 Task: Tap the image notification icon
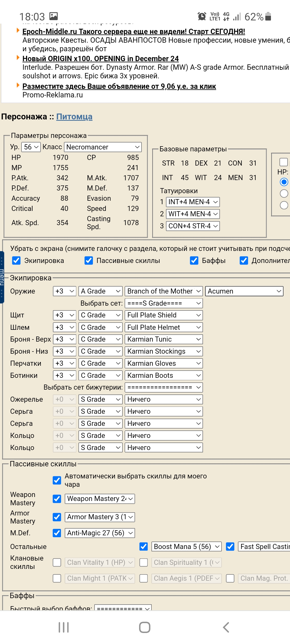pyautogui.click(x=54, y=16)
